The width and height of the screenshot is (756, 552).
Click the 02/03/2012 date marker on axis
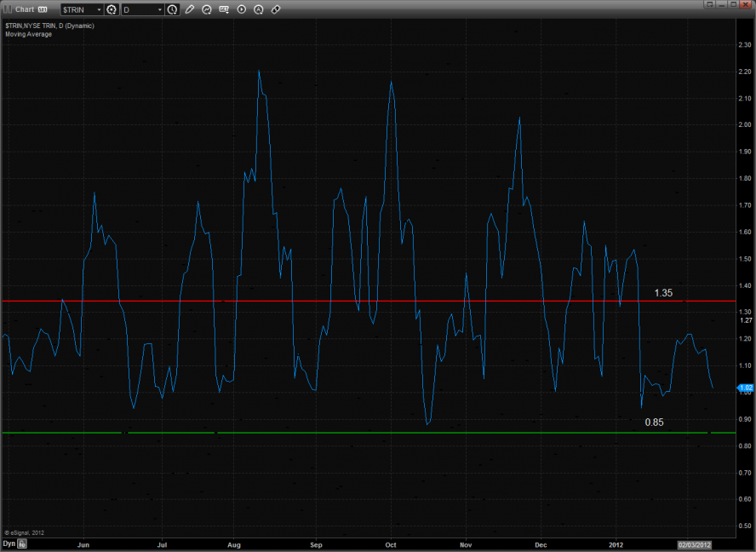point(693,543)
